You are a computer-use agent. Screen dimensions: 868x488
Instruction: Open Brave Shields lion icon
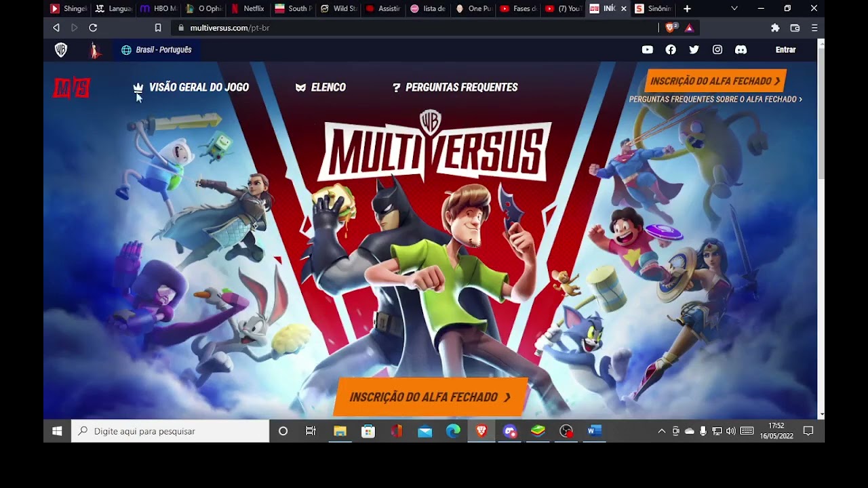click(x=671, y=28)
